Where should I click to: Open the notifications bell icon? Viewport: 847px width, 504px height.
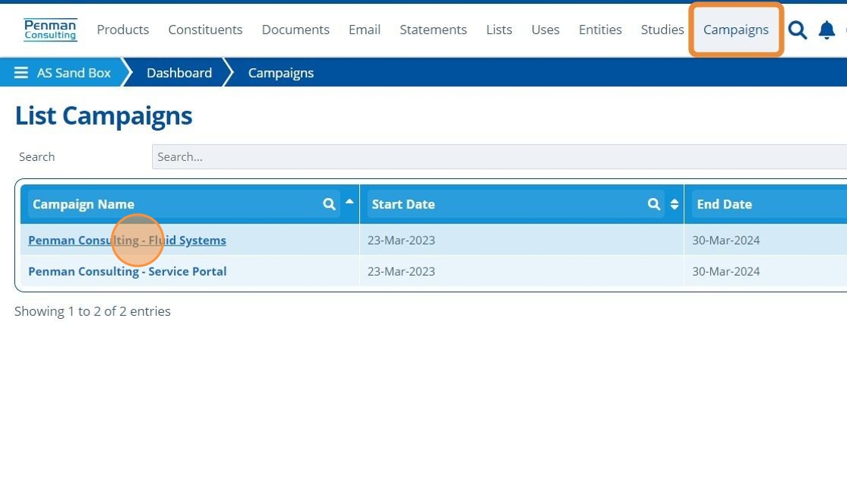point(827,29)
